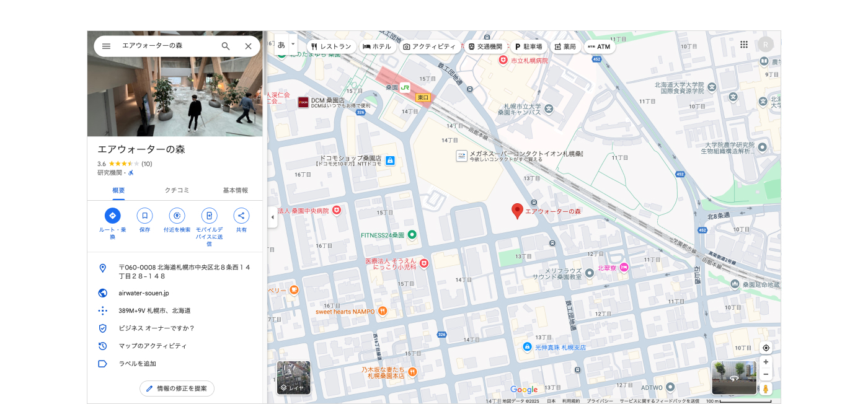The width and height of the screenshot is (868, 404).
Task: Open airwater-souen.jp website link
Action: pyautogui.click(x=144, y=293)
